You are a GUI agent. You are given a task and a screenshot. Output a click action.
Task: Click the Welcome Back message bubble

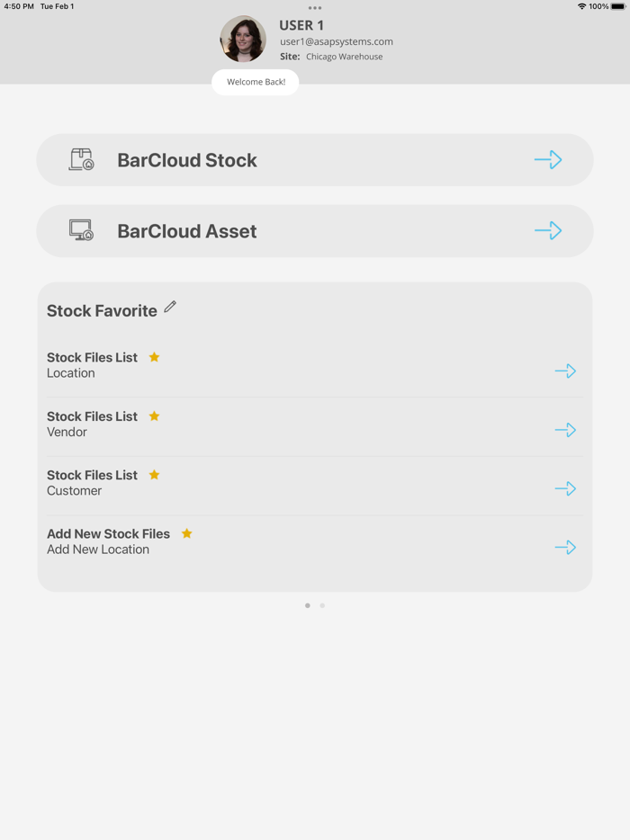click(x=255, y=82)
